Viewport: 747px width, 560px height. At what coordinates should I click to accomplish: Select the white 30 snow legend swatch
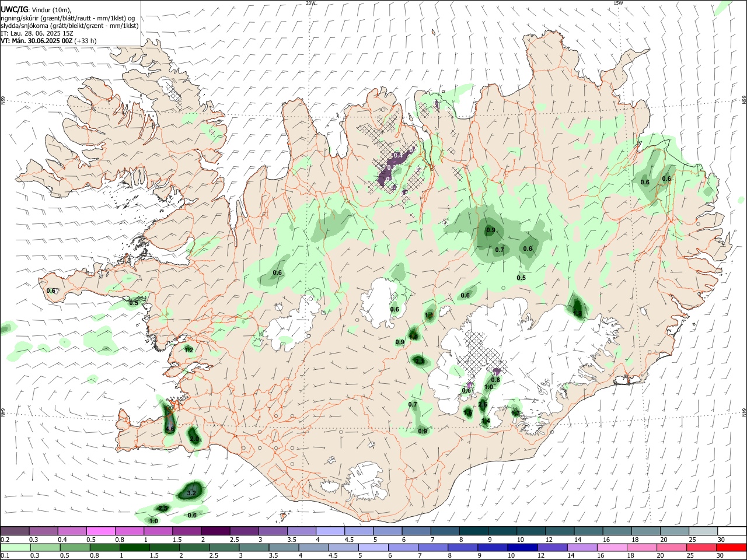(732, 531)
